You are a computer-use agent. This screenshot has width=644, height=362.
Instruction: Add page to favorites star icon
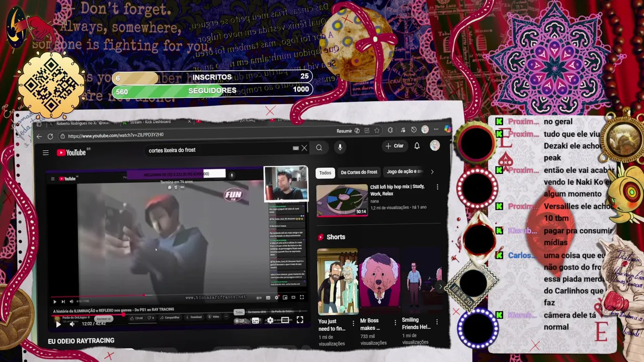pos(377,130)
